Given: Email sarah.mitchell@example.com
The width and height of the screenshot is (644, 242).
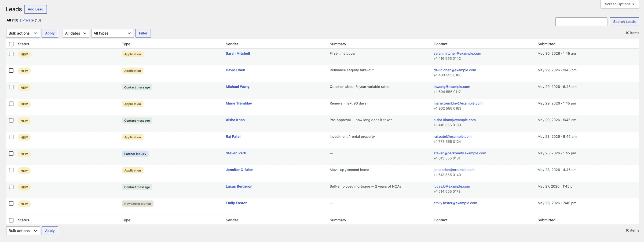Looking at the screenshot, I should click(x=457, y=54).
